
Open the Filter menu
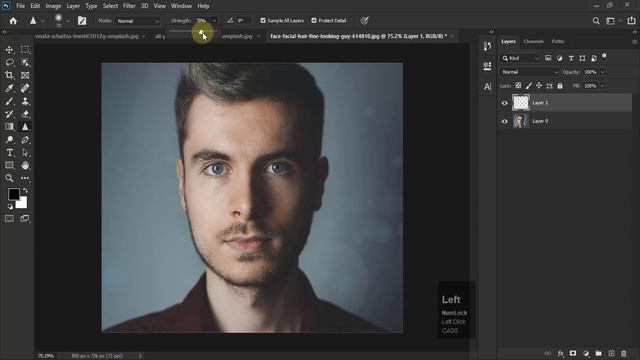(x=129, y=6)
